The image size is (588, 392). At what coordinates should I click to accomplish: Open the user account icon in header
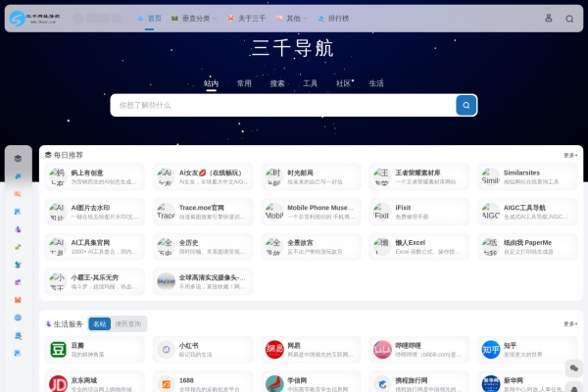click(x=548, y=18)
